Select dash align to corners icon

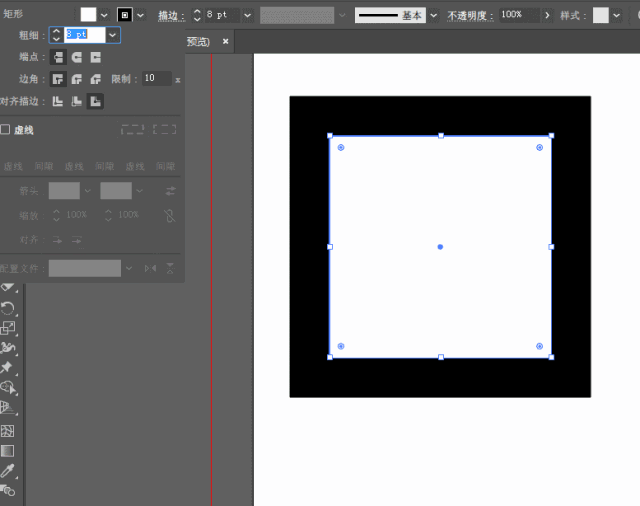pos(164,130)
